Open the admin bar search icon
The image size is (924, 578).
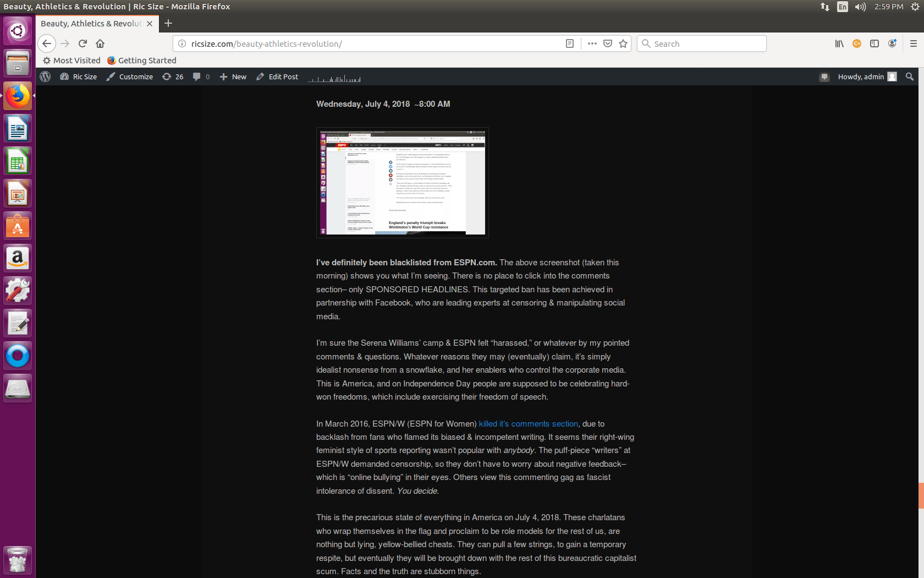tap(910, 77)
